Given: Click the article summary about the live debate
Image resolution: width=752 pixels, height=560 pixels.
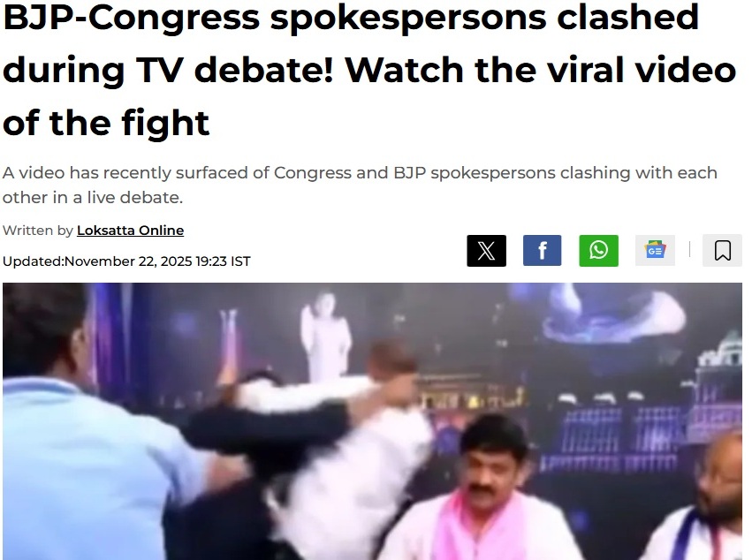Looking at the screenshot, I should (360, 185).
